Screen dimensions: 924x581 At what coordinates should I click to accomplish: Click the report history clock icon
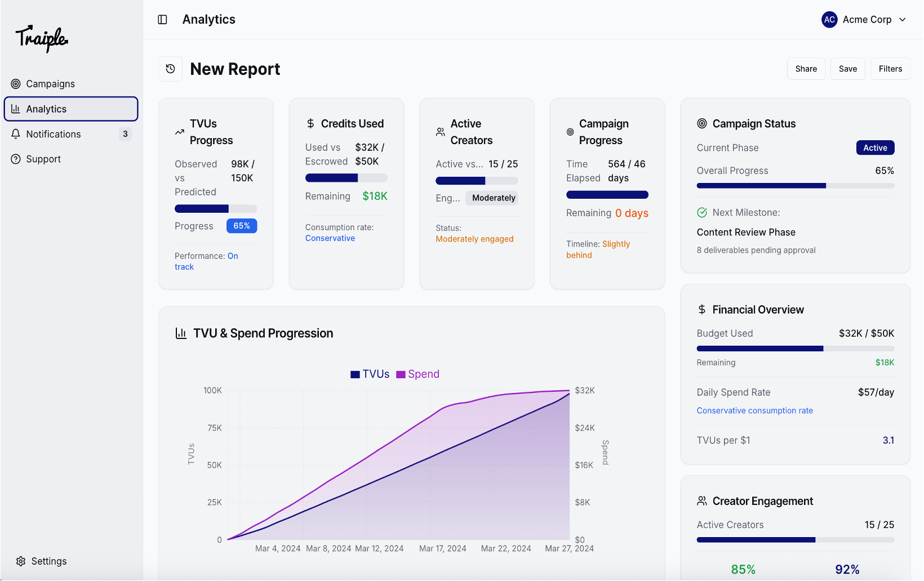(x=171, y=69)
